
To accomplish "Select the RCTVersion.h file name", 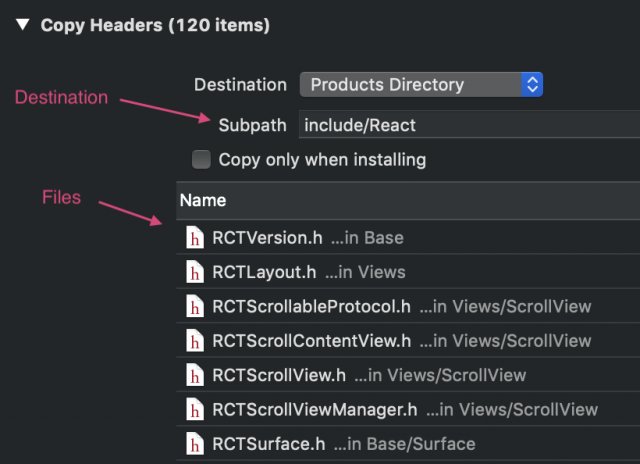I will pos(267,238).
